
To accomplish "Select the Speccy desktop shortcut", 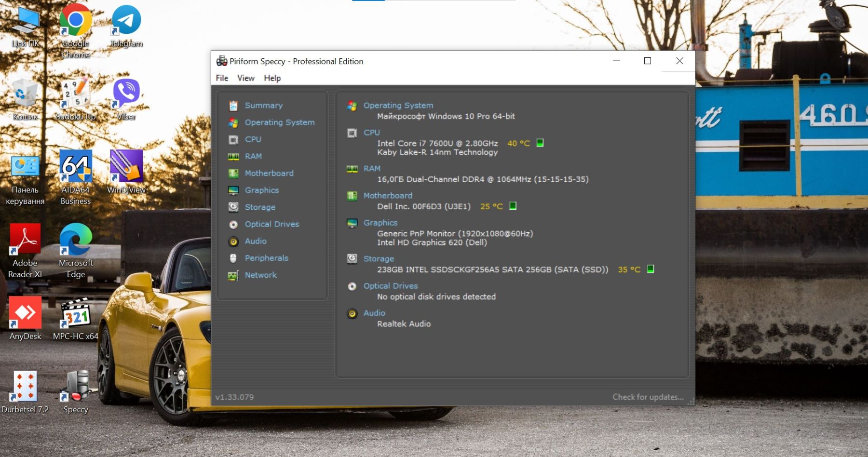I will click(76, 391).
